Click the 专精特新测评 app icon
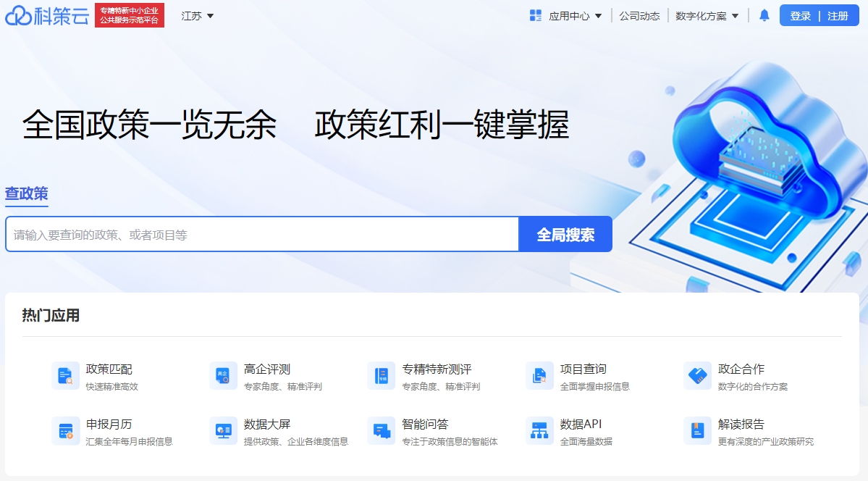 coord(382,375)
